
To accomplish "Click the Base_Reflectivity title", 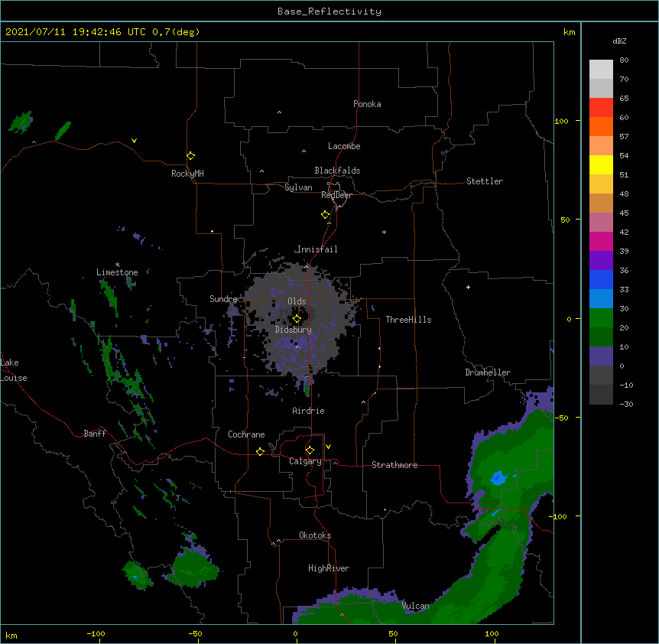I will [329, 11].
